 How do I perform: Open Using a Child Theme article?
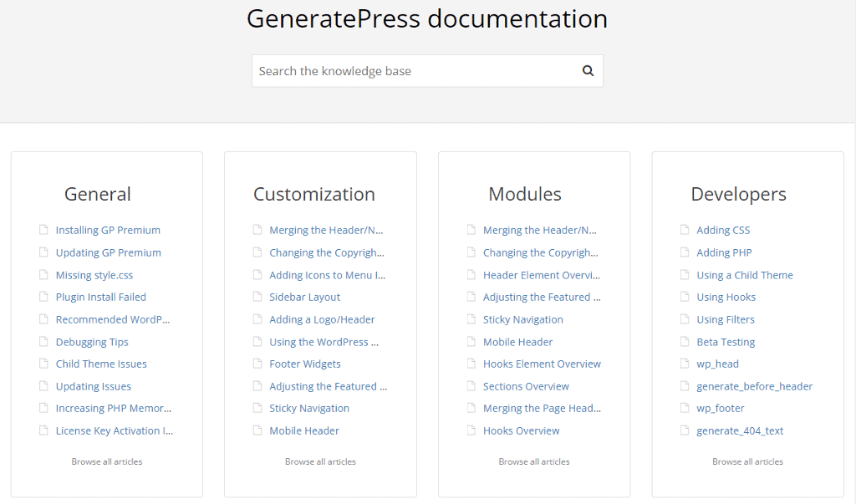[744, 275]
